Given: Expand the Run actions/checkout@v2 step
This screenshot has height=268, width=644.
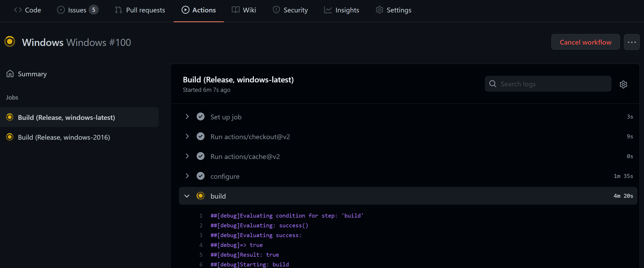Looking at the screenshot, I should [x=187, y=137].
